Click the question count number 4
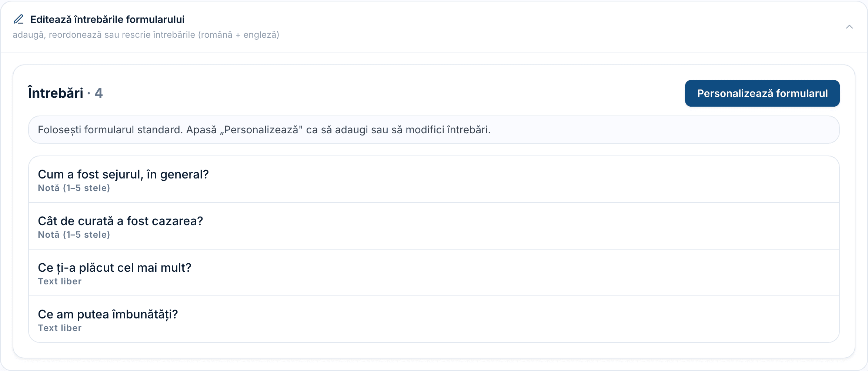The height and width of the screenshot is (371, 868). tap(99, 93)
